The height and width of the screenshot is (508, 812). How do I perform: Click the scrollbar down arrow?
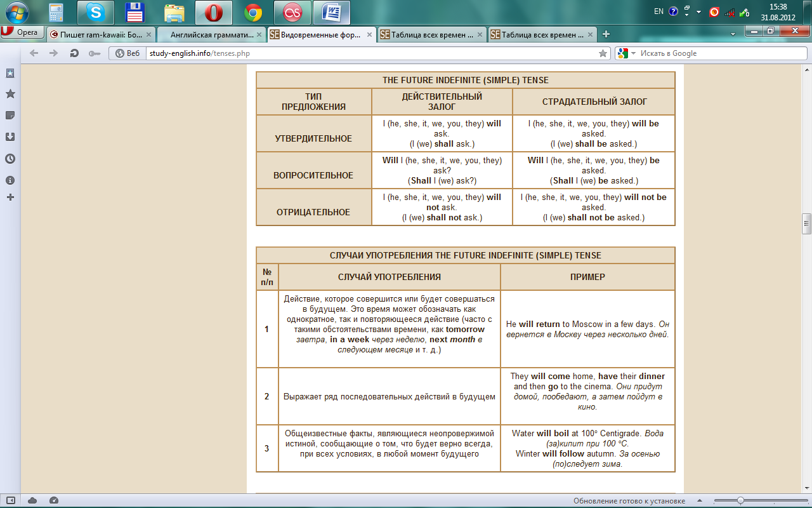tap(806, 488)
